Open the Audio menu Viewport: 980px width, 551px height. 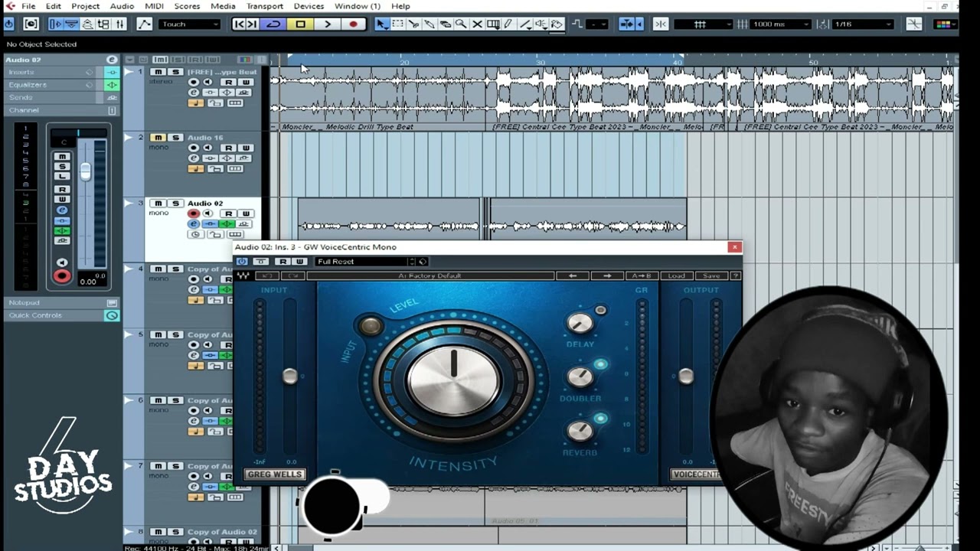(x=122, y=6)
